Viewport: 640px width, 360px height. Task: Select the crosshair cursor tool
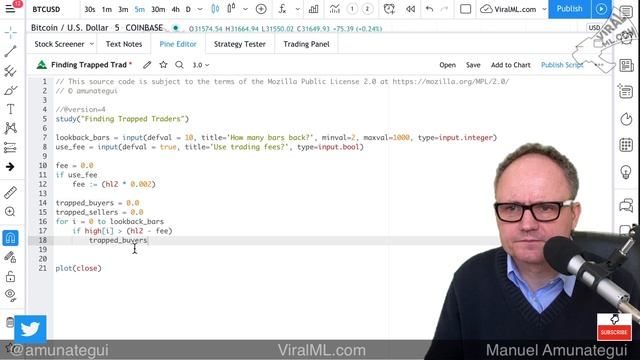11,32
